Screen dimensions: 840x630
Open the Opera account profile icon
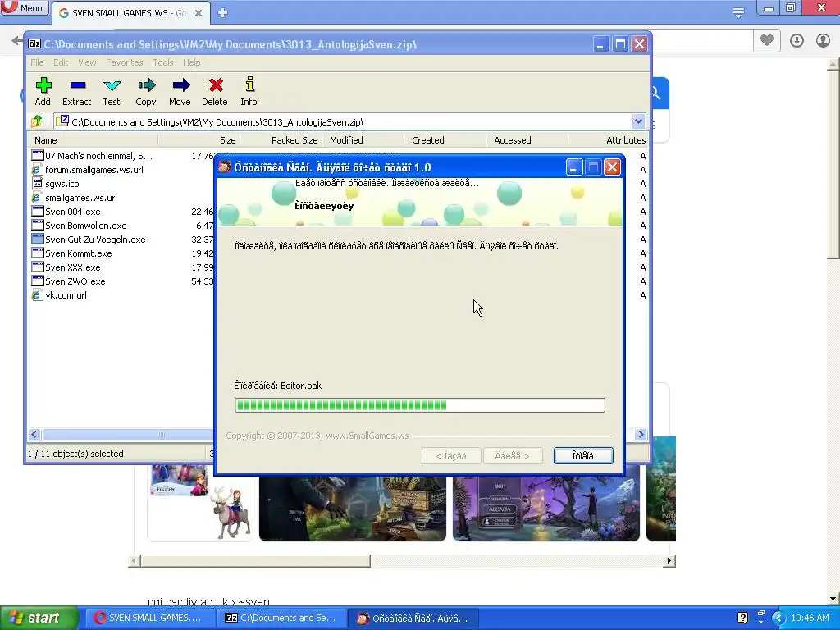tap(823, 40)
